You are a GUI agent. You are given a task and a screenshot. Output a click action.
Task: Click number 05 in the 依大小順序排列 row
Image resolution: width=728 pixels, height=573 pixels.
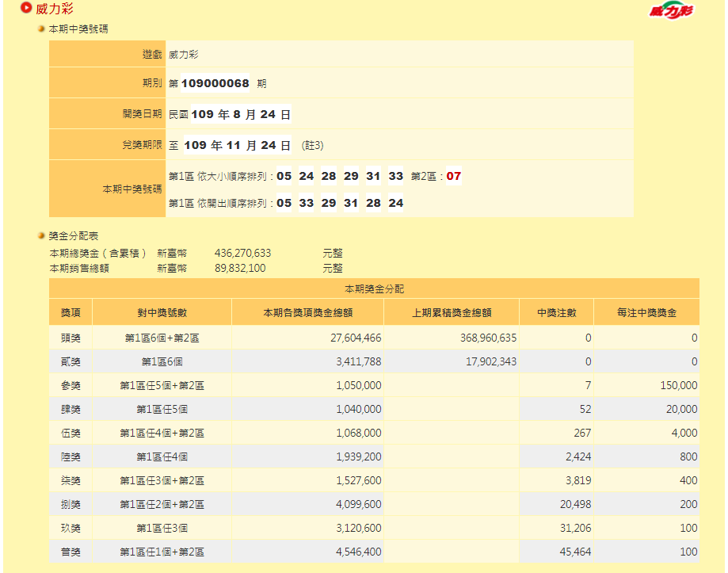click(x=284, y=177)
